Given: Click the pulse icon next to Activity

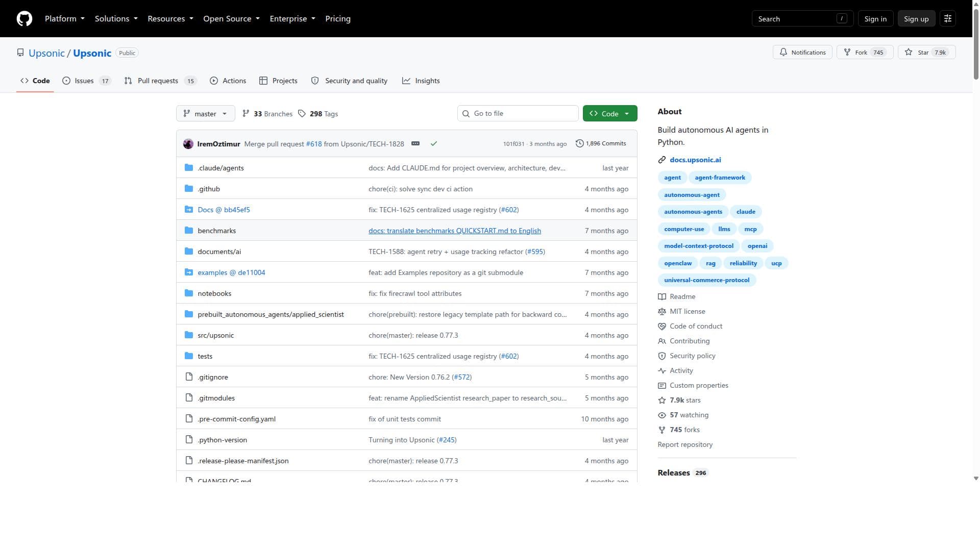Looking at the screenshot, I should coord(662,371).
